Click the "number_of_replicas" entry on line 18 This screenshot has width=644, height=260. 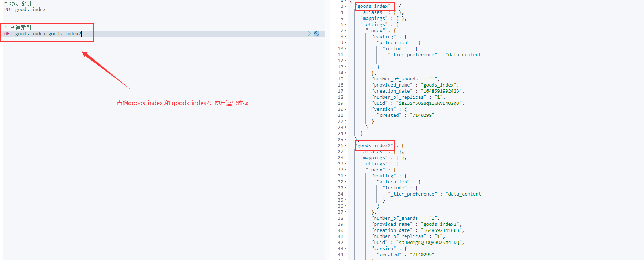point(408,97)
